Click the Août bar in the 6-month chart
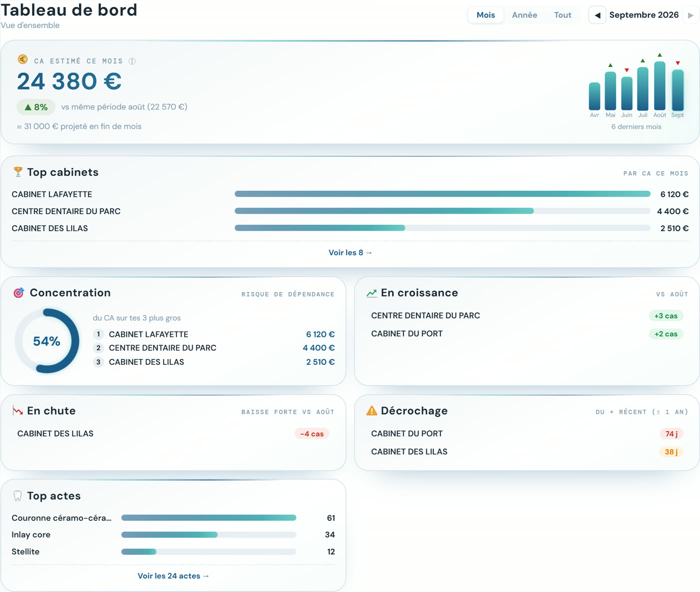 (x=660, y=86)
